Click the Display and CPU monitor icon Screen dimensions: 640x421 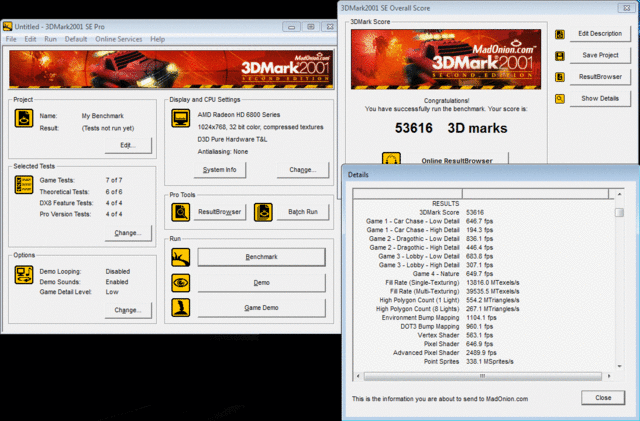tap(180, 118)
